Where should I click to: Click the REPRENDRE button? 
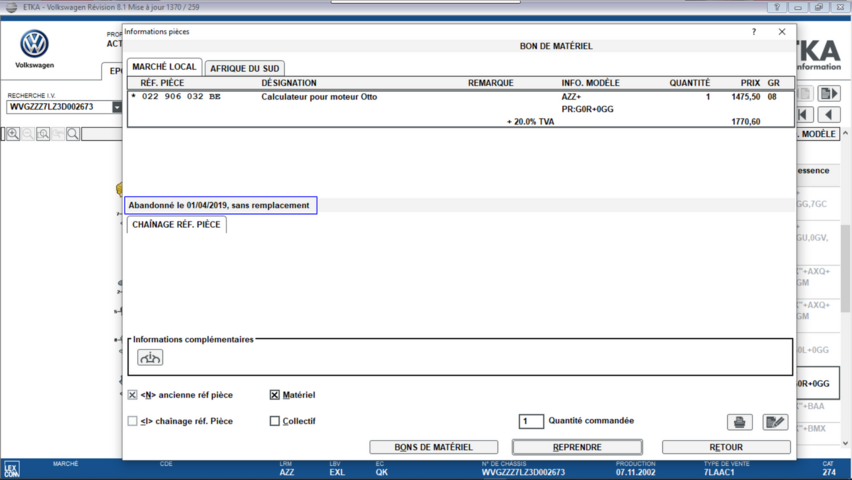coord(577,447)
